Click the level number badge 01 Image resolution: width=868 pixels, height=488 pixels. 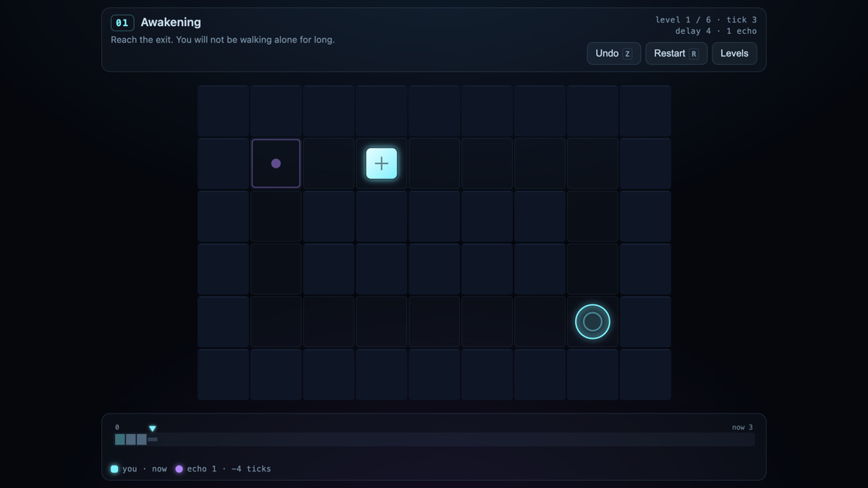click(122, 23)
